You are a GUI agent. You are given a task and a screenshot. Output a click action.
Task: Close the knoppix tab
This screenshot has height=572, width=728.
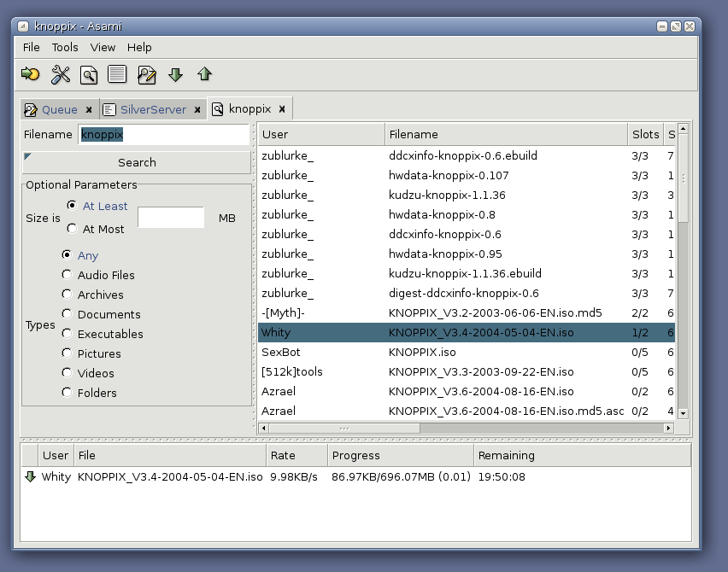282,109
